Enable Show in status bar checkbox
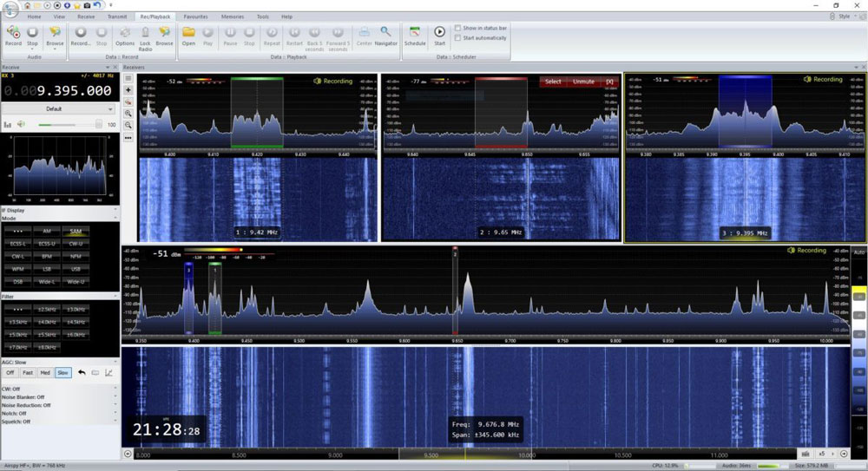Viewport: 868px width, 471px height. point(457,28)
